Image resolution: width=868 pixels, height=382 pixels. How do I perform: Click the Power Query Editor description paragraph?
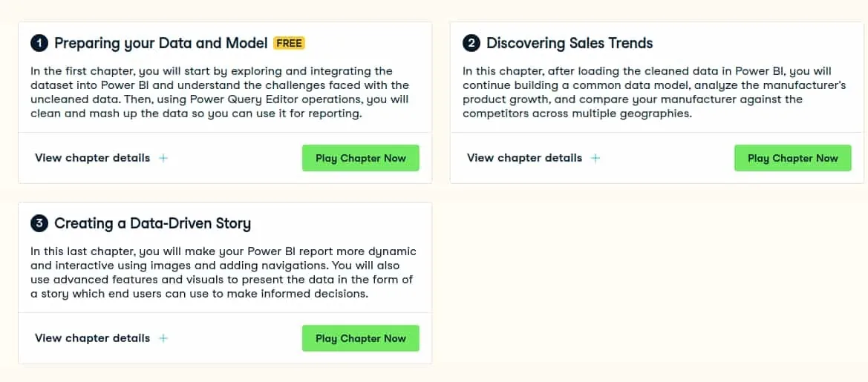coord(221,93)
